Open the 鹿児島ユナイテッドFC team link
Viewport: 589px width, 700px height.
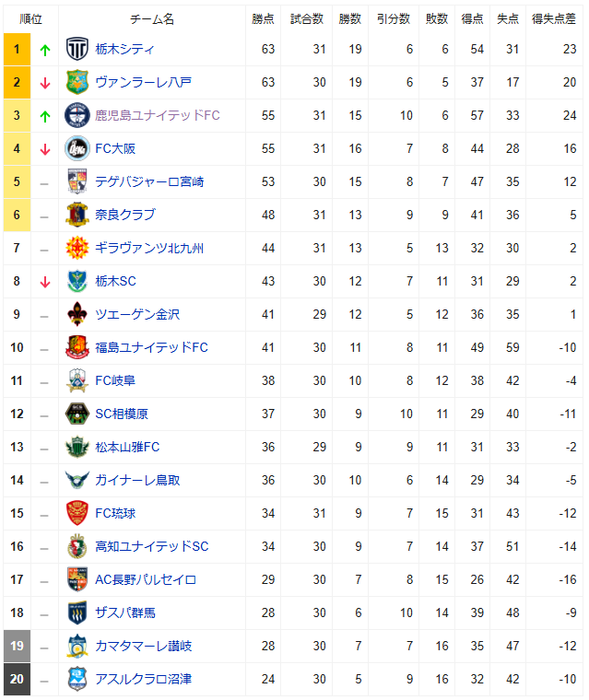click(x=158, y=116)
